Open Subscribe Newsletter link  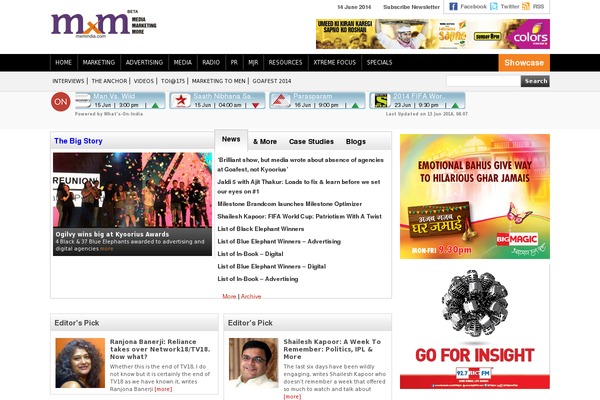point(411,7)
